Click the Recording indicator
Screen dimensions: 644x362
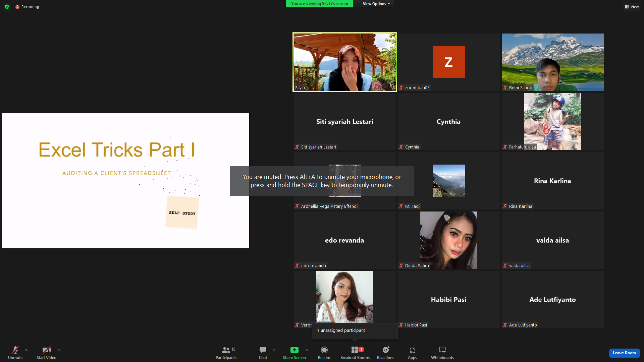(x=27, y=7)
